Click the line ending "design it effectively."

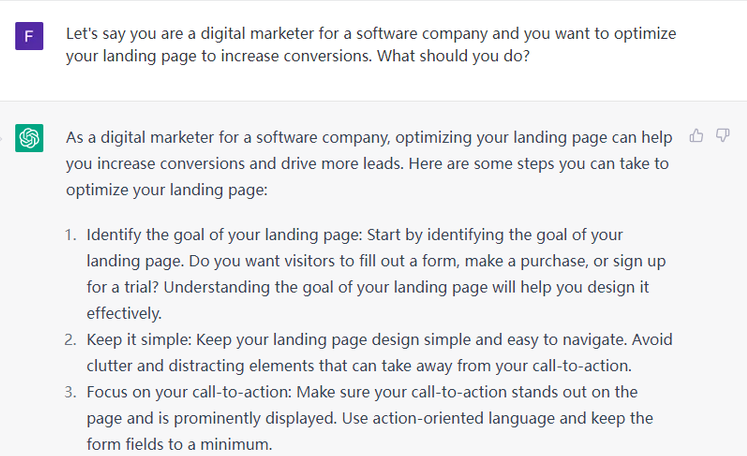pos(123,313)
